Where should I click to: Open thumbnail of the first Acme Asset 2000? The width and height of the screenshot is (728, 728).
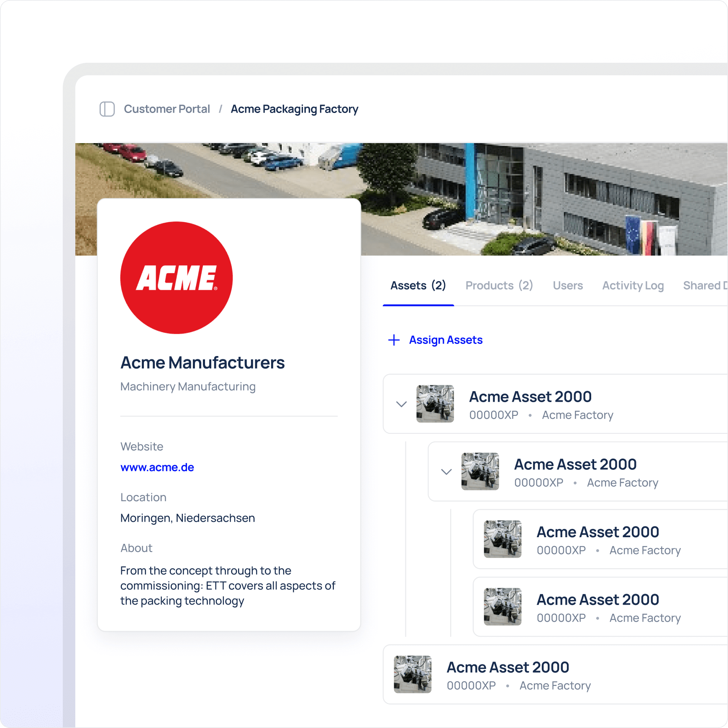(435, 404)
